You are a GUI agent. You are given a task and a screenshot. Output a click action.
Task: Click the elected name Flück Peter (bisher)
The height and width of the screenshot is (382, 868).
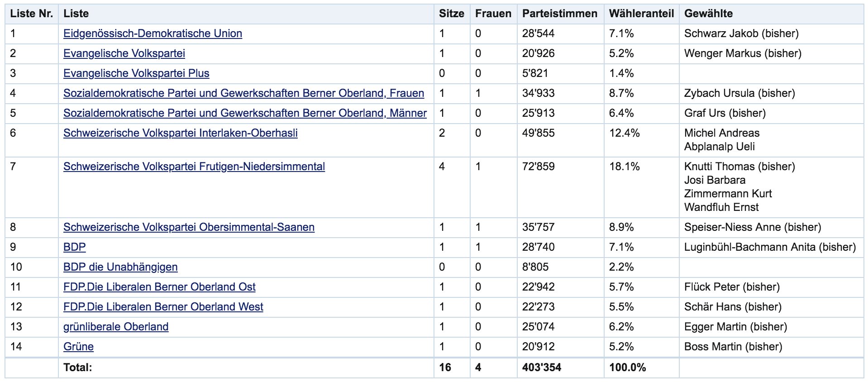[732, 287]
